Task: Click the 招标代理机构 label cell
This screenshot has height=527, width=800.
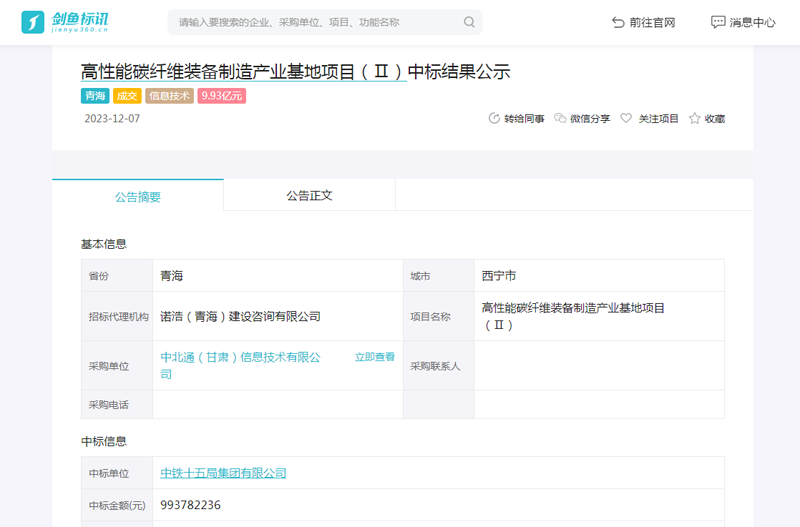Action: (117, 316)
